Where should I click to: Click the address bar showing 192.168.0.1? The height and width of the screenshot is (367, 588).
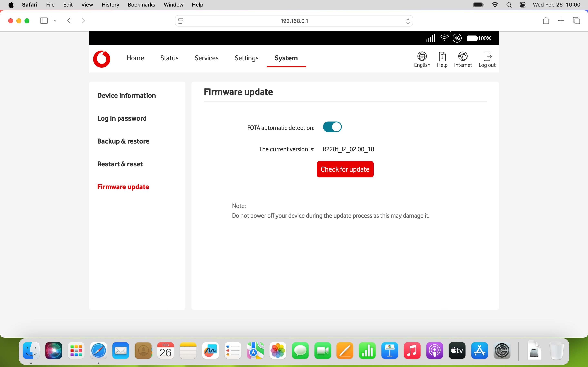[x=294, y=21]
